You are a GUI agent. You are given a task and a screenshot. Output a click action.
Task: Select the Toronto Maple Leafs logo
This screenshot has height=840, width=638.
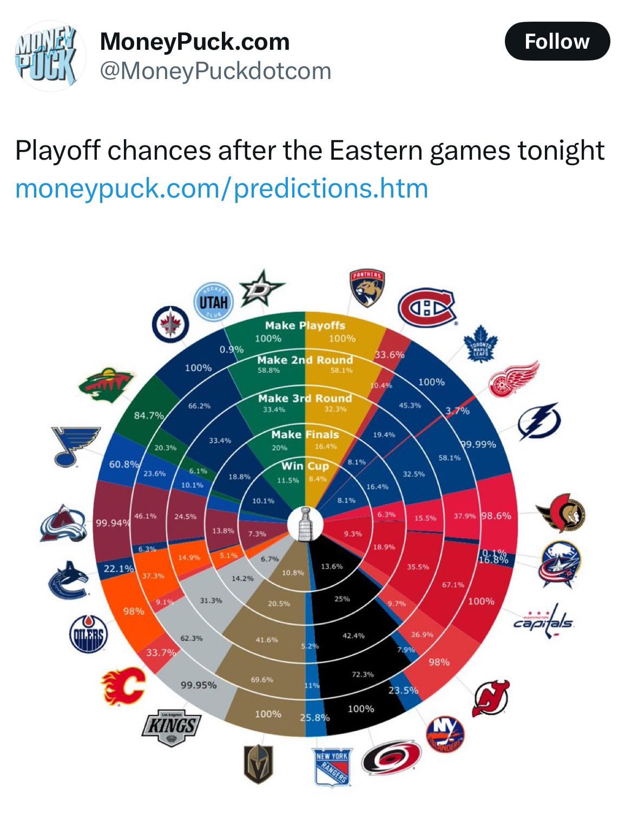(x=481, y=343)
